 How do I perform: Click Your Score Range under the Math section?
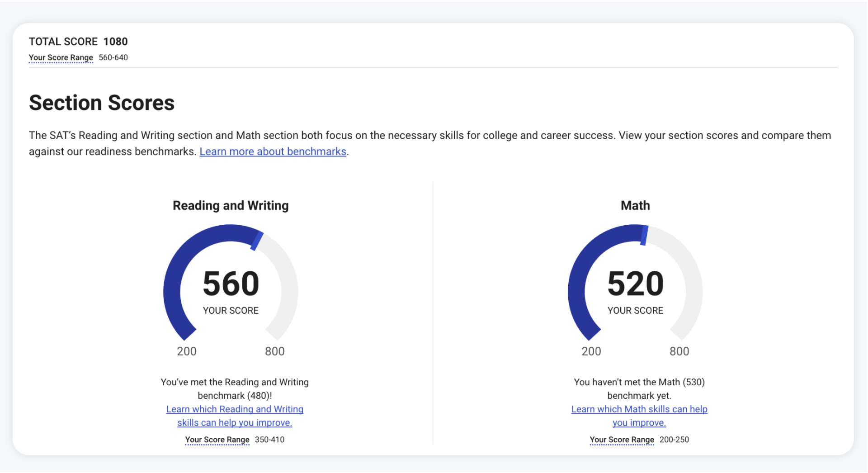point(622,440)
